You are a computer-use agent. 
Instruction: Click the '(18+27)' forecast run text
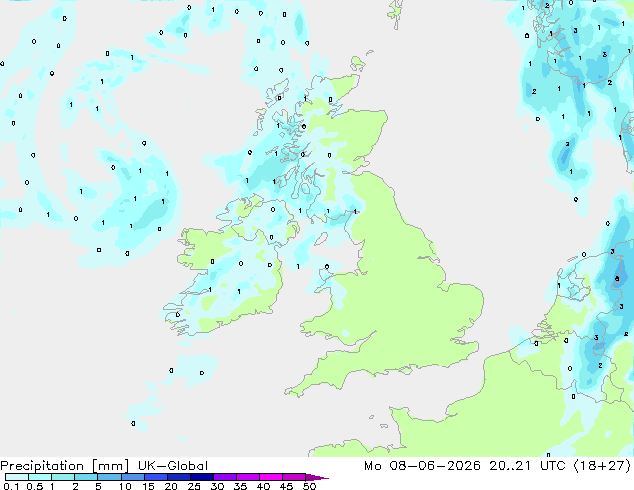tap(602, 466)
